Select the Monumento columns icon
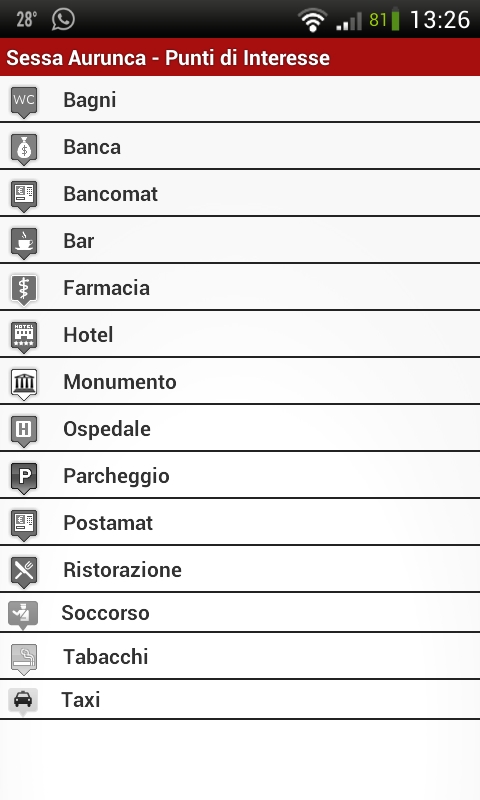This screenshot has width=480, height=800. (24, 383)
